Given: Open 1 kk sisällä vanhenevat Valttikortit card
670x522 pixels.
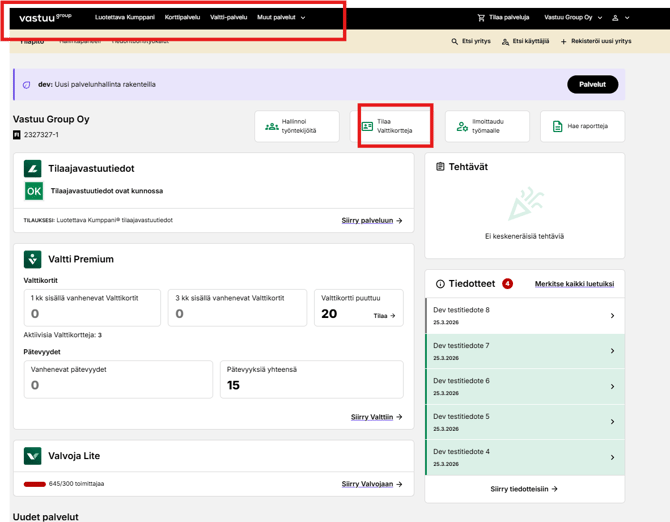Looking at the screenshot, I should (x=92, y=308).
